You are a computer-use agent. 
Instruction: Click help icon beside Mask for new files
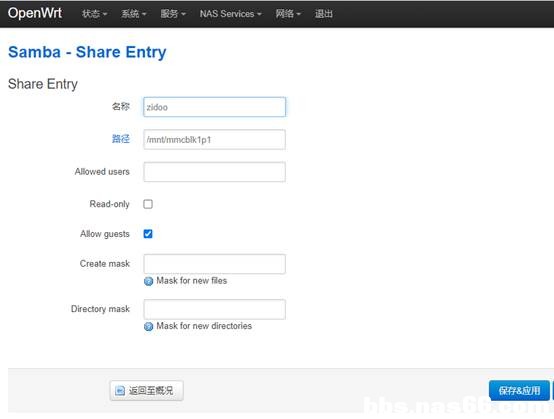click(148, 281)
